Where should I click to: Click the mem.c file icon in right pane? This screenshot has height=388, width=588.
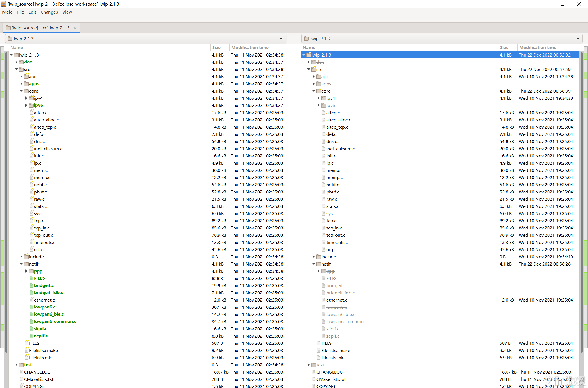(x=324, y=170)
